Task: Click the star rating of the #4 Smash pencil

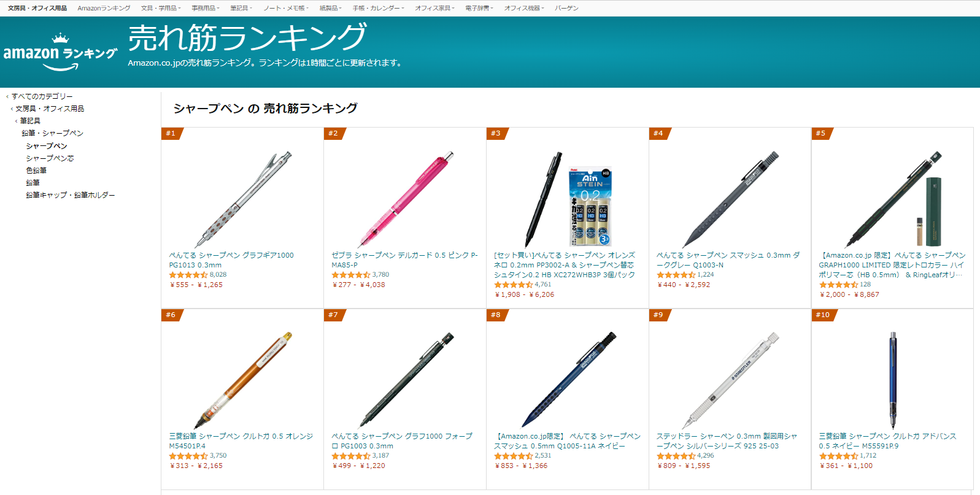Action: [x=676, y=275]
